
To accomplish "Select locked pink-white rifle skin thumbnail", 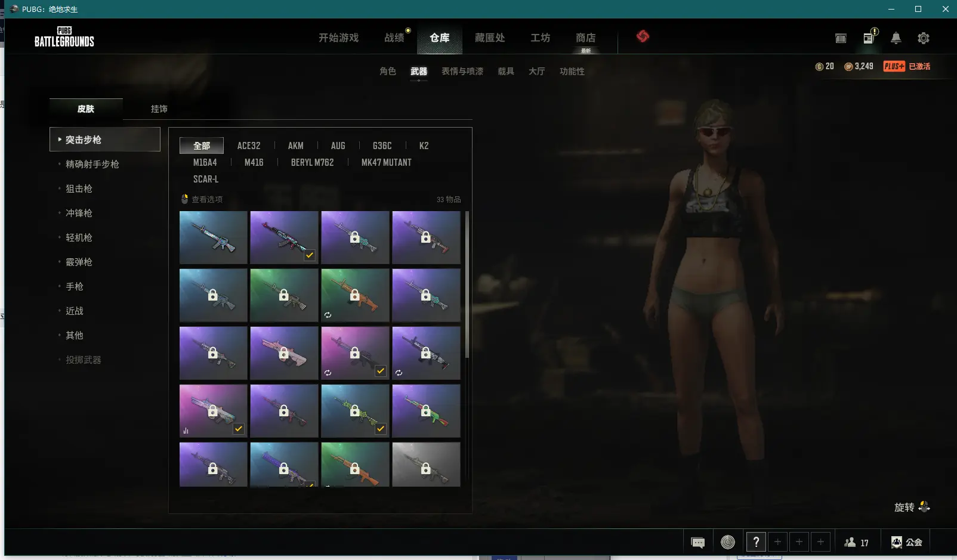I will tap(284, 353).
